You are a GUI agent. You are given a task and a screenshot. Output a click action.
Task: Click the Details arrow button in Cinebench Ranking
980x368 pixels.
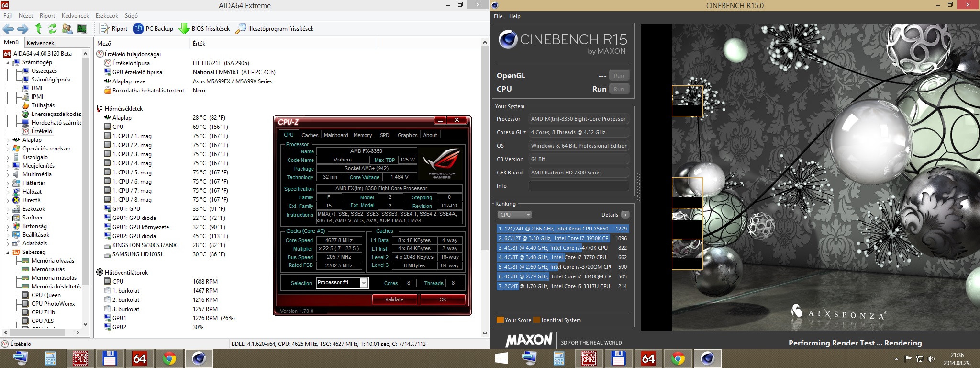625,215
